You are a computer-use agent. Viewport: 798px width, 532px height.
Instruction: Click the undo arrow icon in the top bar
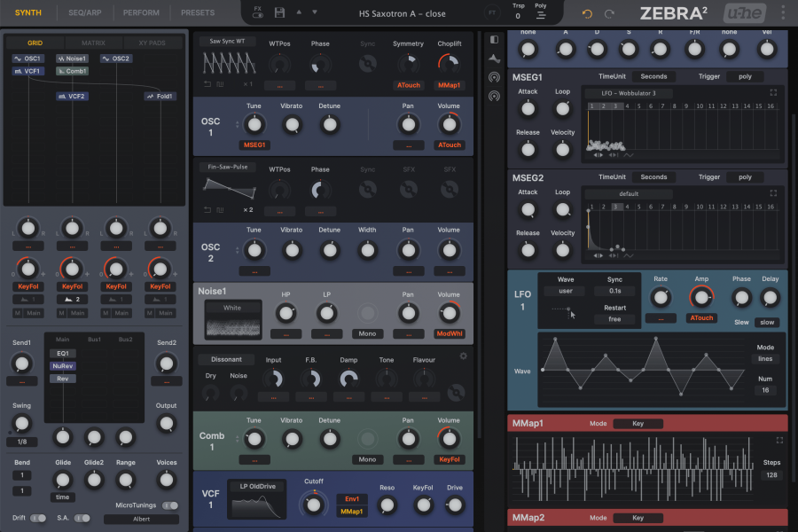pos(585,12)
